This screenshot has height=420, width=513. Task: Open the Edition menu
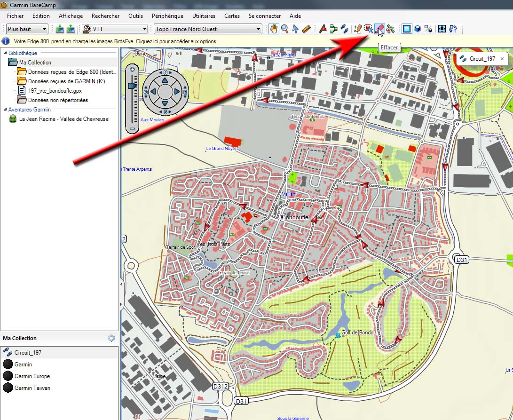pos(41,16)
